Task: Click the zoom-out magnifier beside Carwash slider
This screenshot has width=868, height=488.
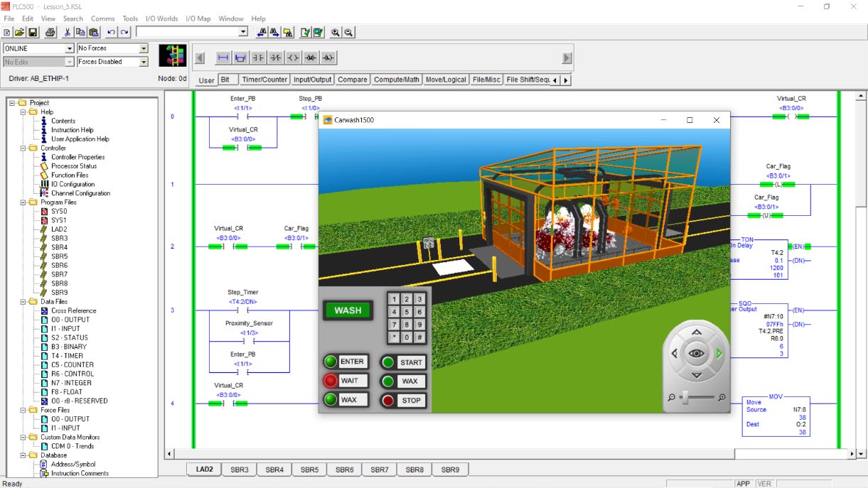Action: pos(672,398)
